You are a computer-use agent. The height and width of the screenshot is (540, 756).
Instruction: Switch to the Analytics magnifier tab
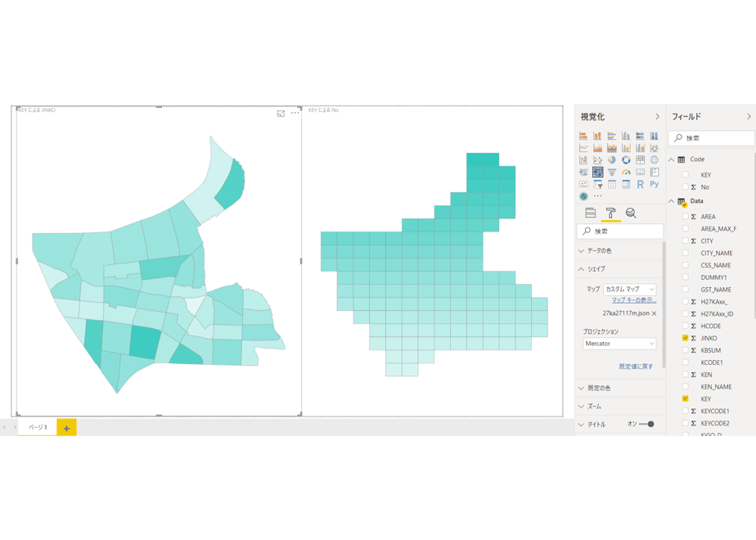(x=631, y=213)
